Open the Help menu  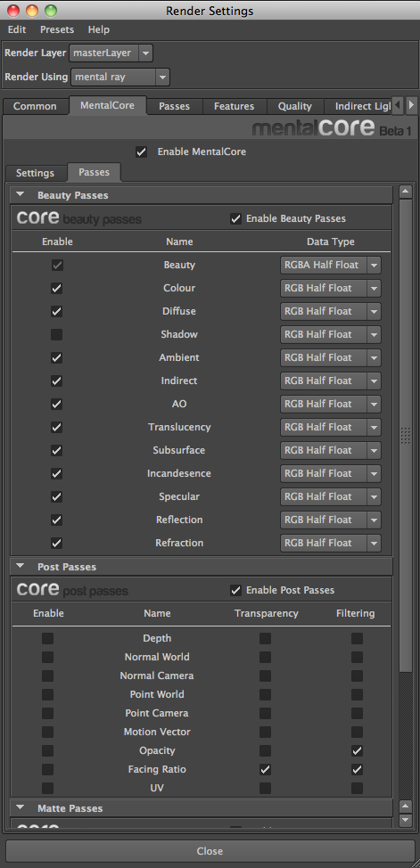pos(99,29)
